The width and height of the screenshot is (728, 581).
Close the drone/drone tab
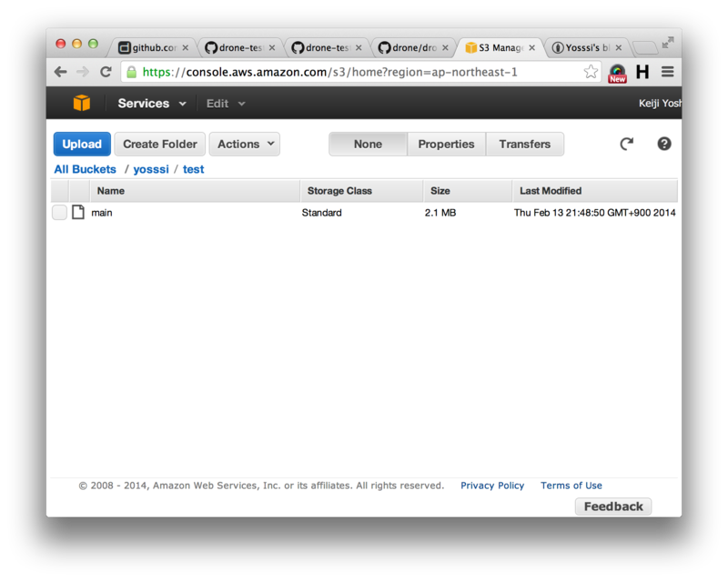click(445, 48)
